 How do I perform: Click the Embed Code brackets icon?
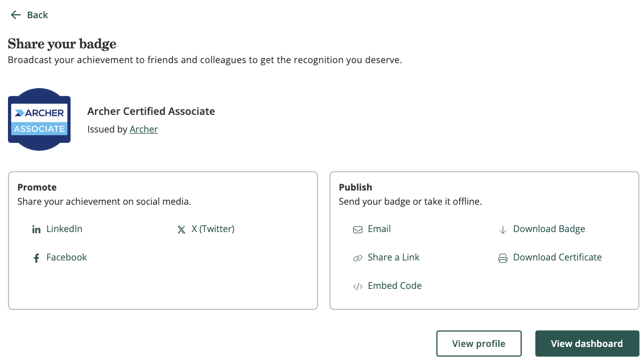pos(358,287)
